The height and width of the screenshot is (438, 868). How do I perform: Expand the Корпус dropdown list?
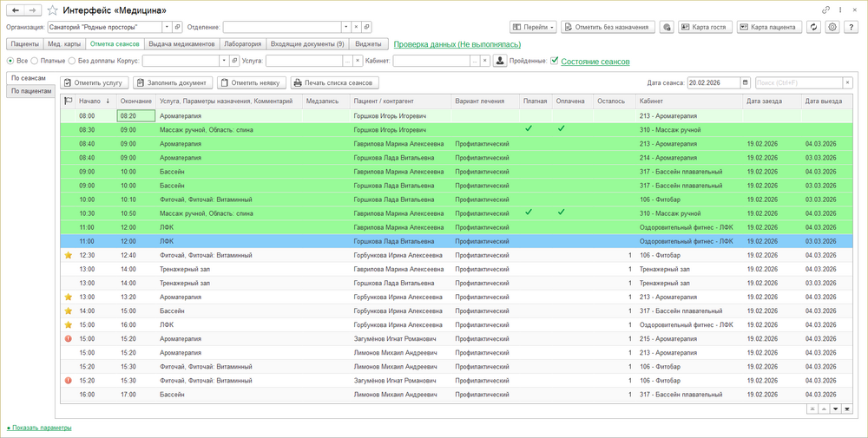(x=224, y=62)
